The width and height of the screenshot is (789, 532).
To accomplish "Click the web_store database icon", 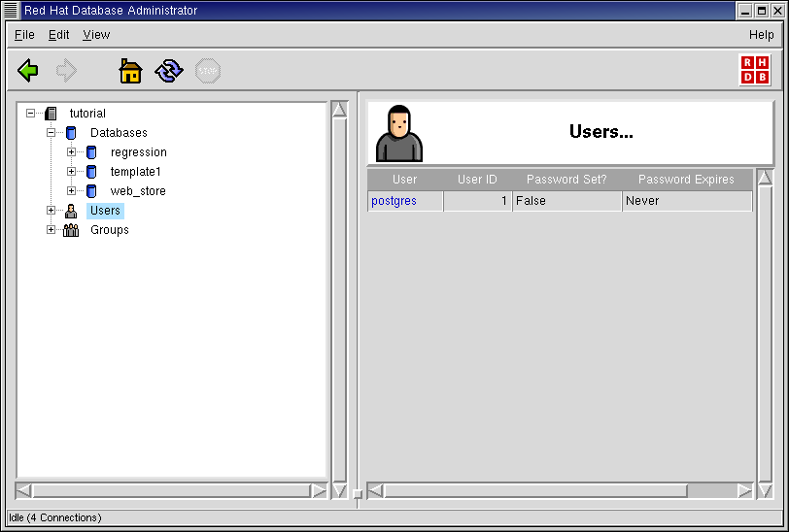I will click(x=91, y=191).
